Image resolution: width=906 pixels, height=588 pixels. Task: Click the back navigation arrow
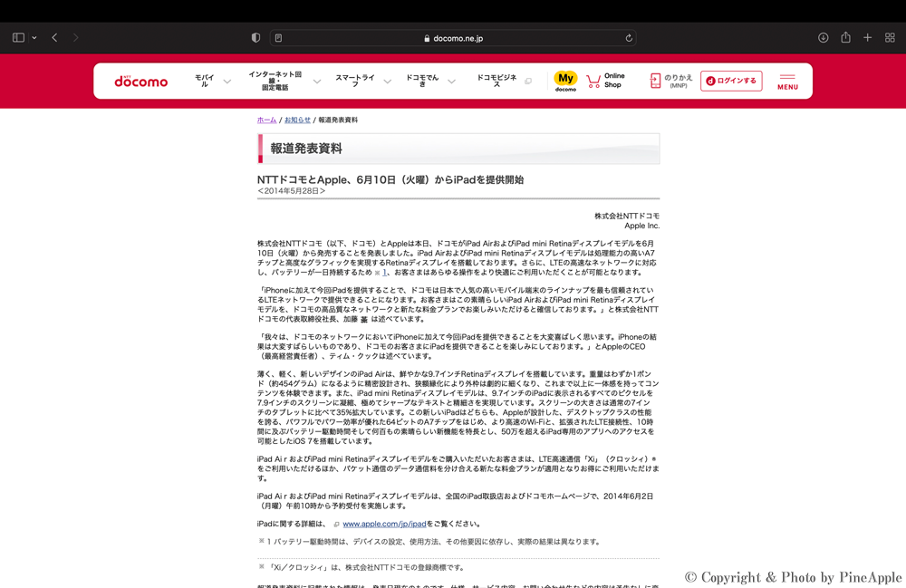54,38
